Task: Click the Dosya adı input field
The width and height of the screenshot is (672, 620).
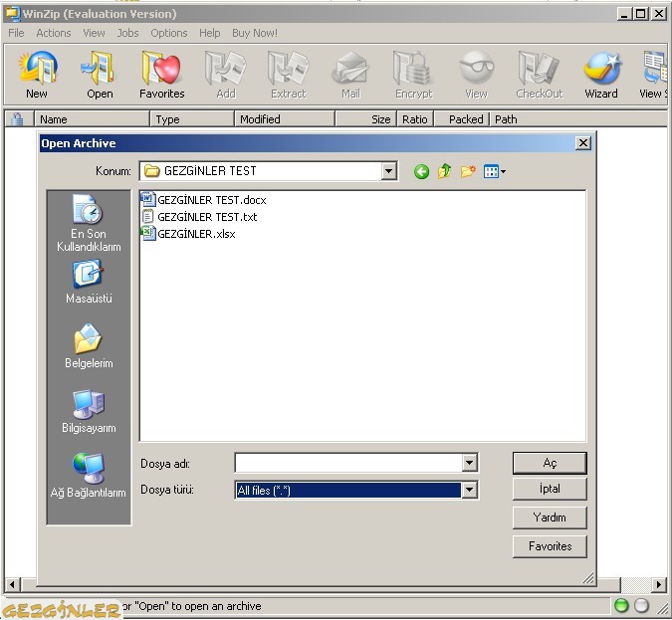Action: click(348, 463)
